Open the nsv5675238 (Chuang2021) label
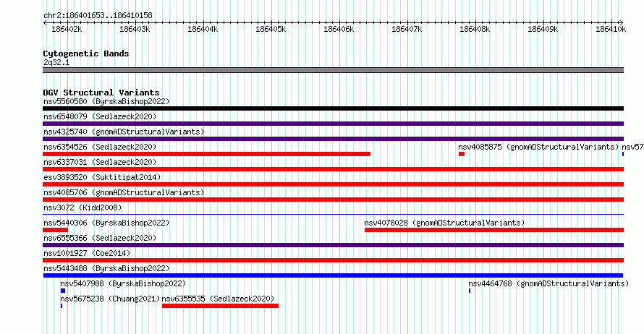This screenshot has width=644, height=334. [x=110, y=299]
